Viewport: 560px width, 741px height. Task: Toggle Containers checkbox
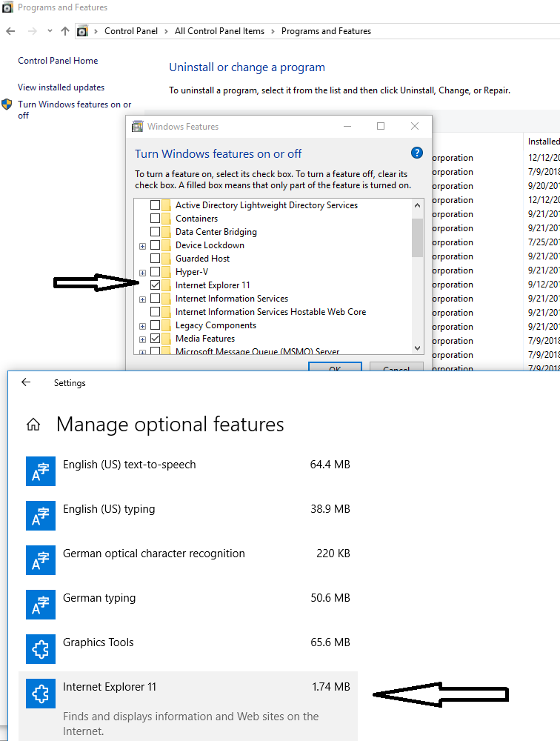click(155, 219)
